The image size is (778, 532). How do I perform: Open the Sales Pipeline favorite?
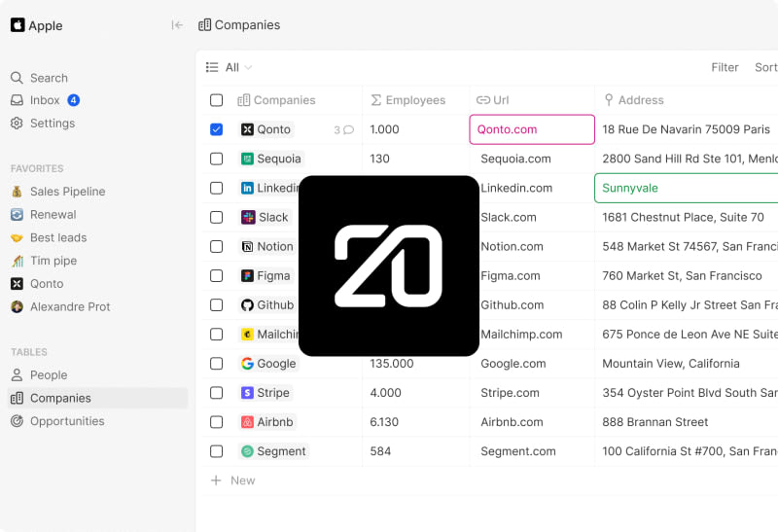[67, 192]
